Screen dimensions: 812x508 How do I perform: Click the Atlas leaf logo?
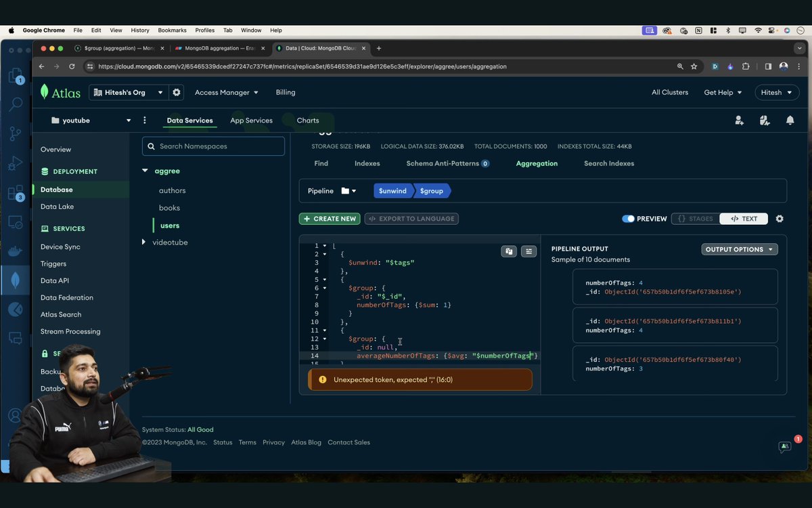coord(45,92)
